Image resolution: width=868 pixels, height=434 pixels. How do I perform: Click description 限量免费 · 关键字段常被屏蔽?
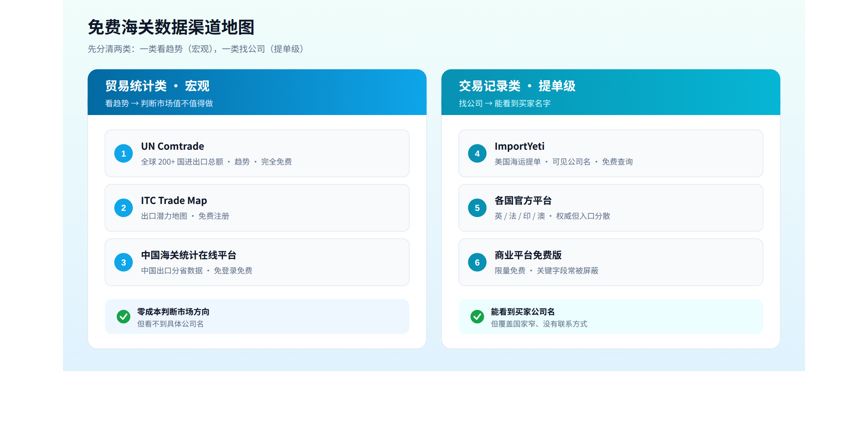tap(546, 271)
